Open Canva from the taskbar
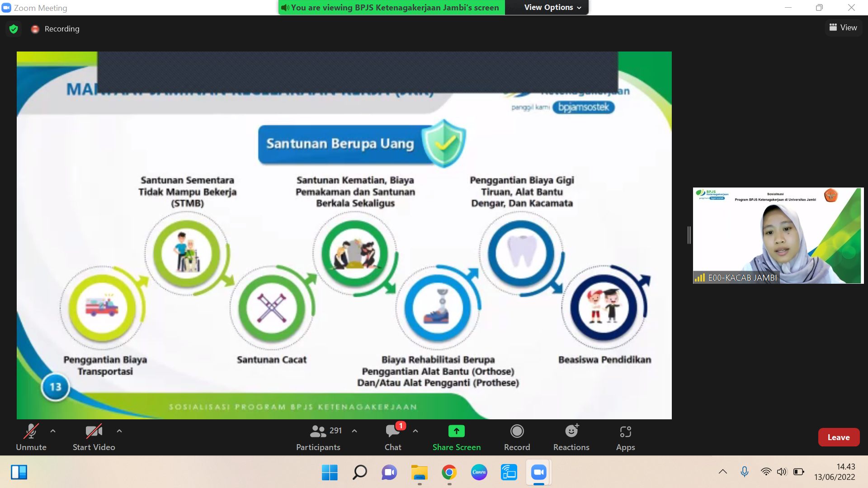 point(479,472)
